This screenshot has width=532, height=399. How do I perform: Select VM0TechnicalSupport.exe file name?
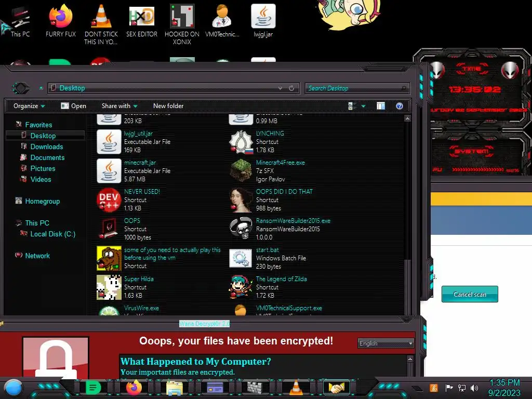289,308
